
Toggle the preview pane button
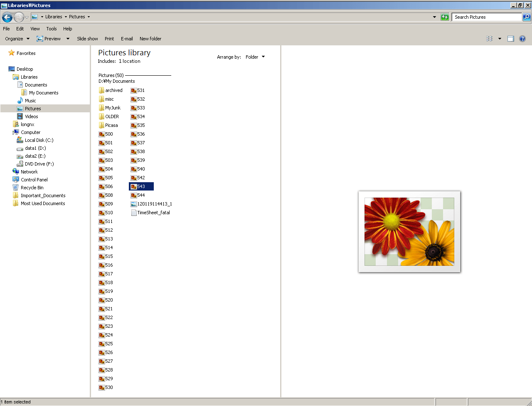click(x=511, y=39)
